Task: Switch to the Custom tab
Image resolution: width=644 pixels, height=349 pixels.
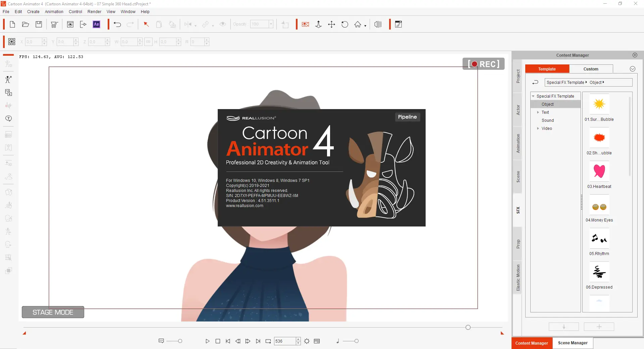Action: 591,69
